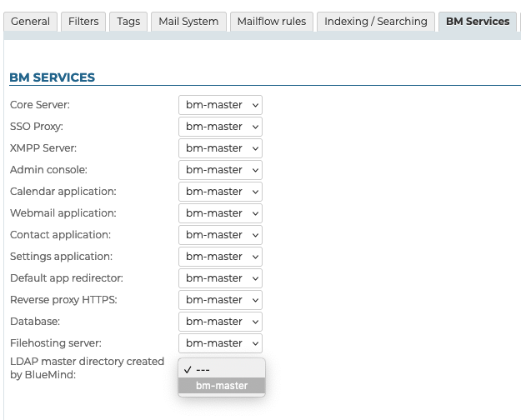Open the Webmail application dropdown
This screenshot has height=420, width=521.
click(220, 213)
